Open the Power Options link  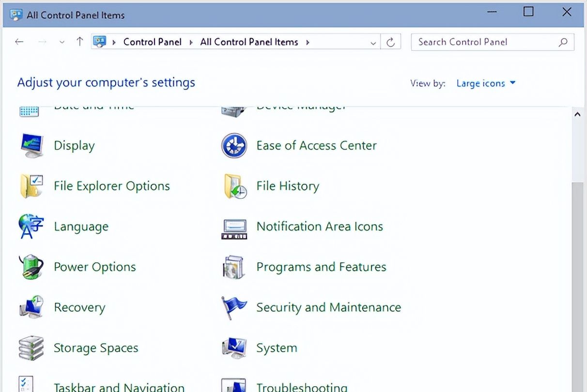pos(95,267)
